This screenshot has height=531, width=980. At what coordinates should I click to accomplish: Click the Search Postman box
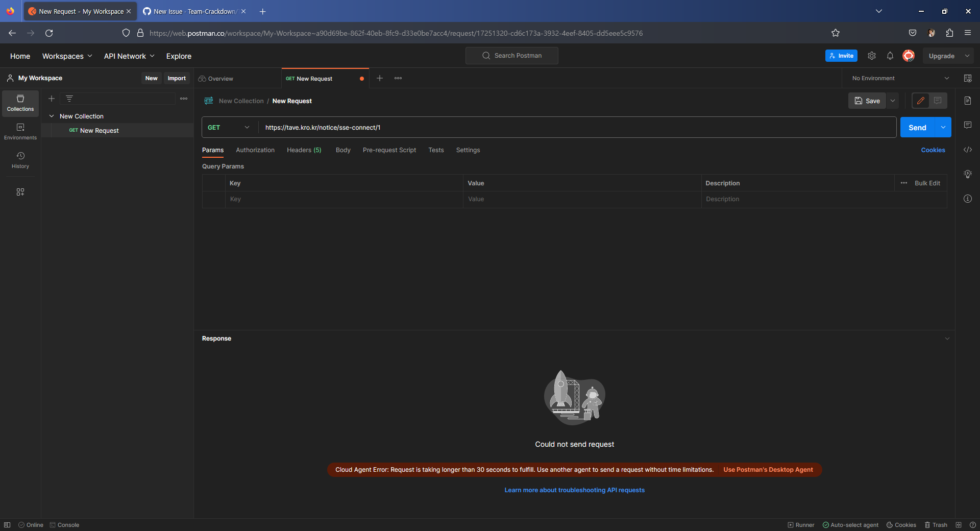click(512, 56)
